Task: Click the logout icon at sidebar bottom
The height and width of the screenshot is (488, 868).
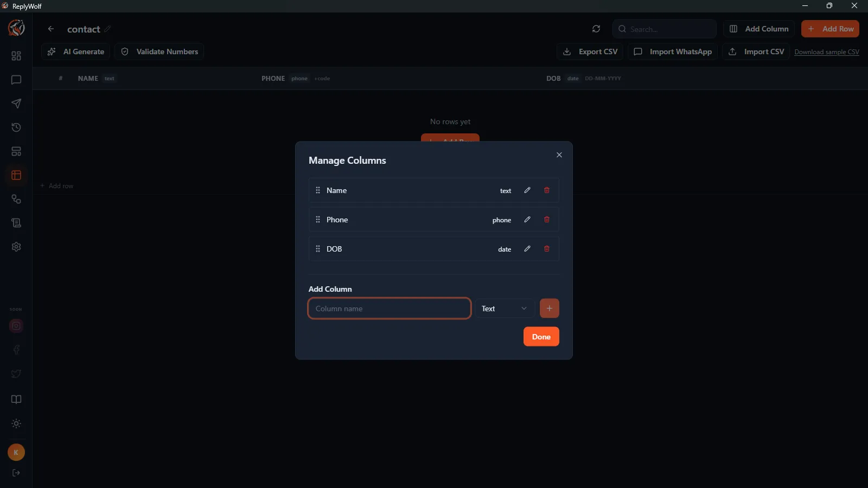Action: tap(16, 473)
